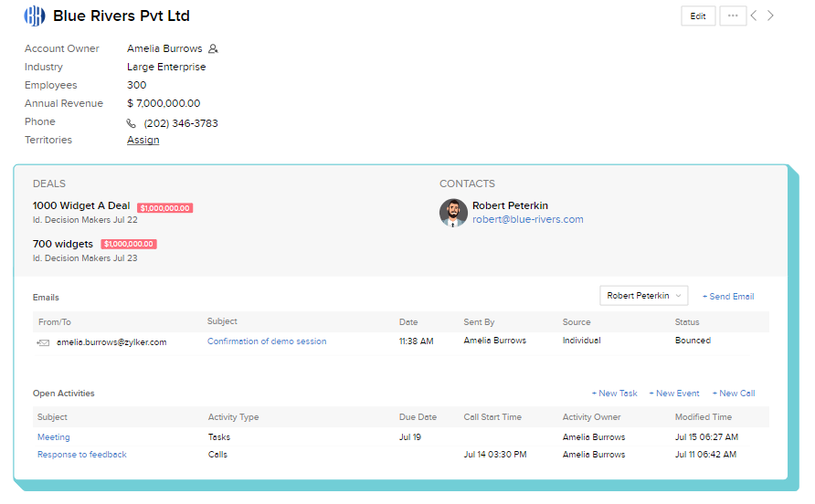Go to next record with right arrow
This screenshot has height=504, width=815.
click(771, 16)
